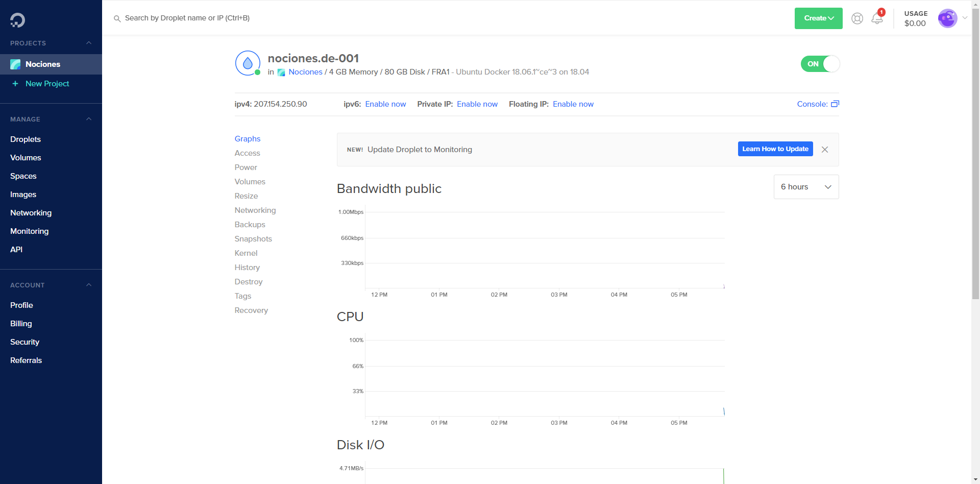
Task: Click New Project in the sidebar
Action: (47, 84)
